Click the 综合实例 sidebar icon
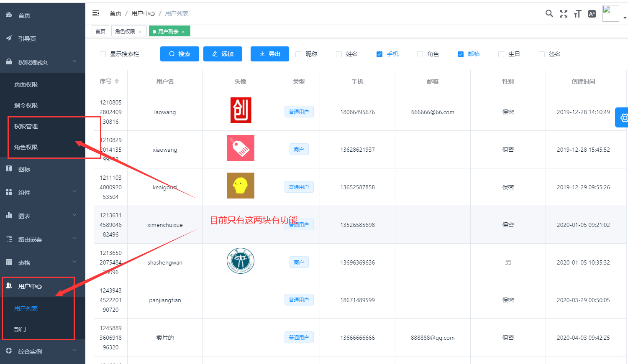This screenshot has width=628, height=364. pos(9,351)
